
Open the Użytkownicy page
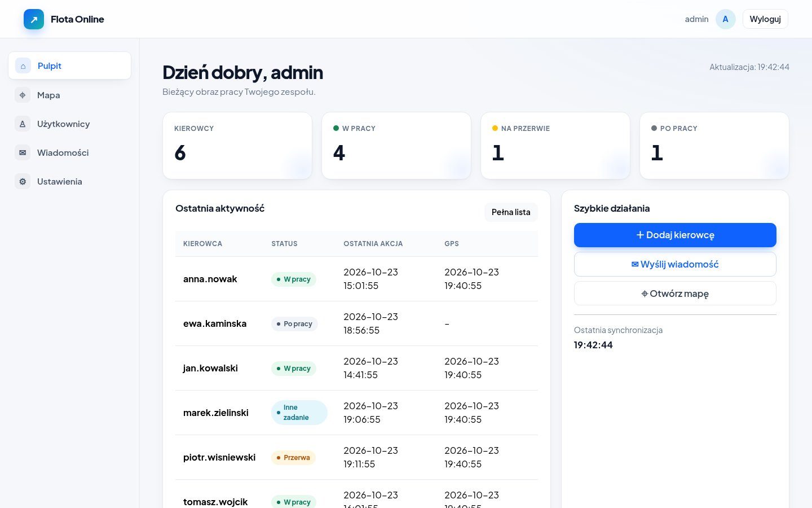pos(70,124)
